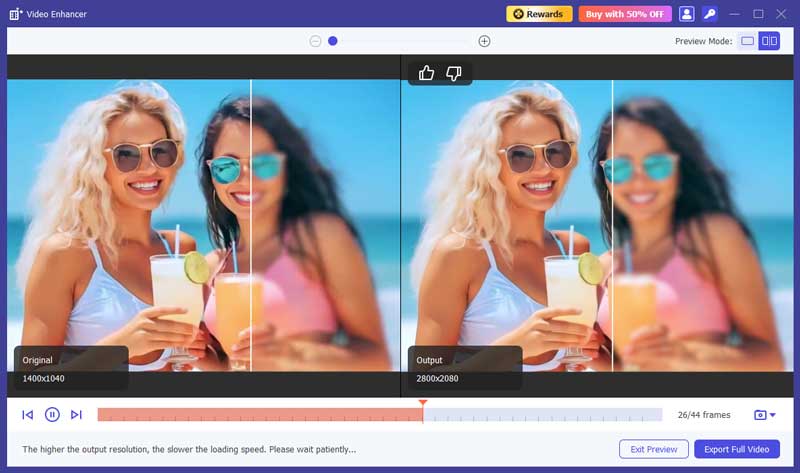Give the output a thumbs up
This screenshot has height=473, width=800.
point(426,73)
